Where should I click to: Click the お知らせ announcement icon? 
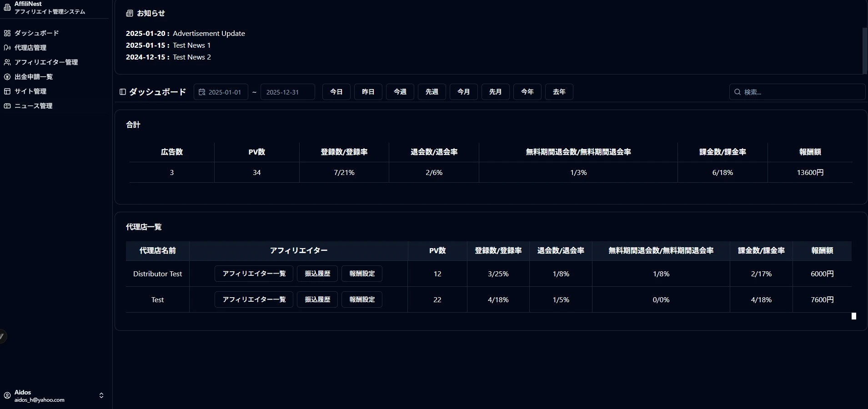pyautogui.click(x=129, y=13)
